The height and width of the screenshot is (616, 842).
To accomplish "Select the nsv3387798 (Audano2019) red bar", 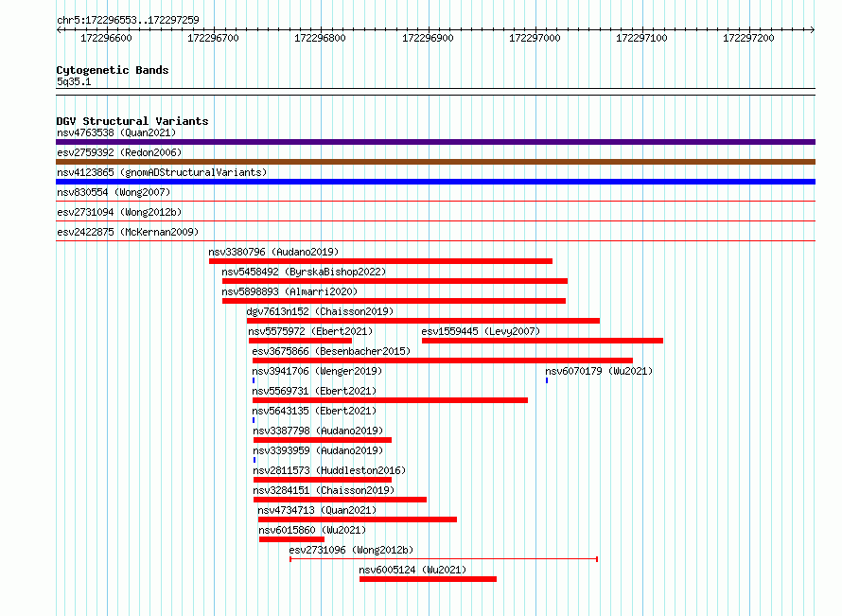I will [x=323, y=440].
